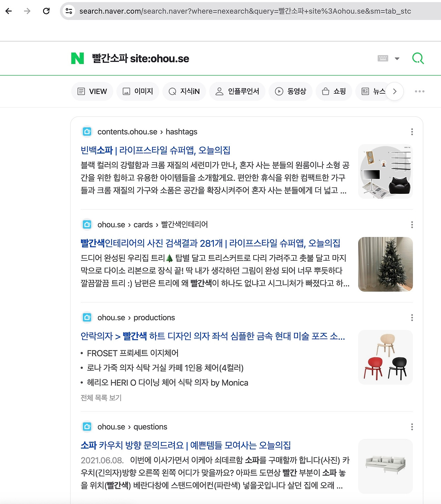Open the three-dot more menu after news tab
The height and width of the screenshot is (504, 441).
pyautogui.click(x=419, y=91)
